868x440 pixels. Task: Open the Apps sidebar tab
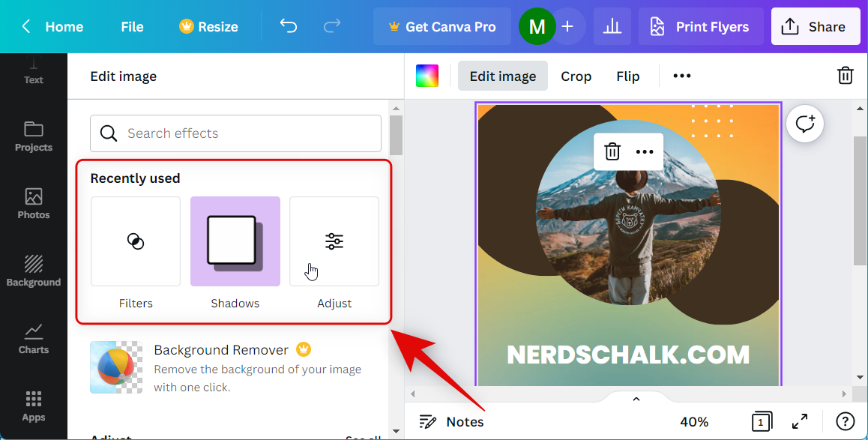(33, 406)
